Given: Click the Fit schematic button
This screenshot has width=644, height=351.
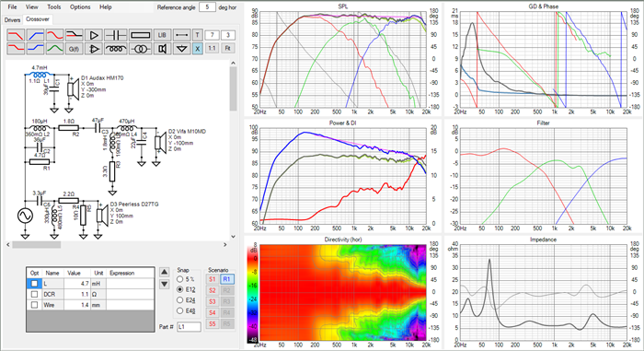Looking at the screenshot, I should point(228,48).
